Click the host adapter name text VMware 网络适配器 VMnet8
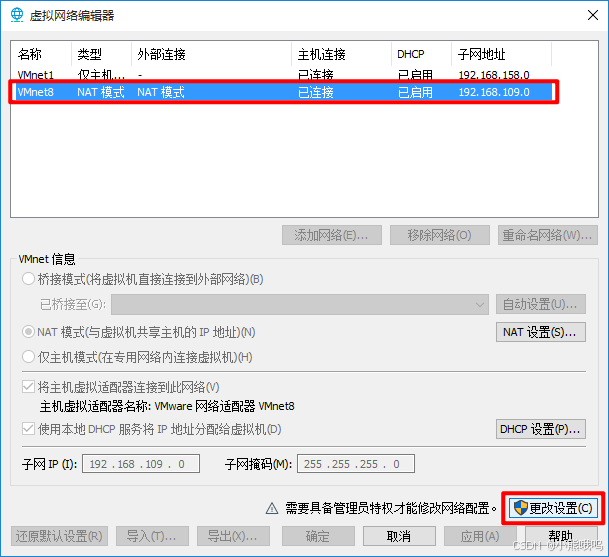 (x=224, y=406)
